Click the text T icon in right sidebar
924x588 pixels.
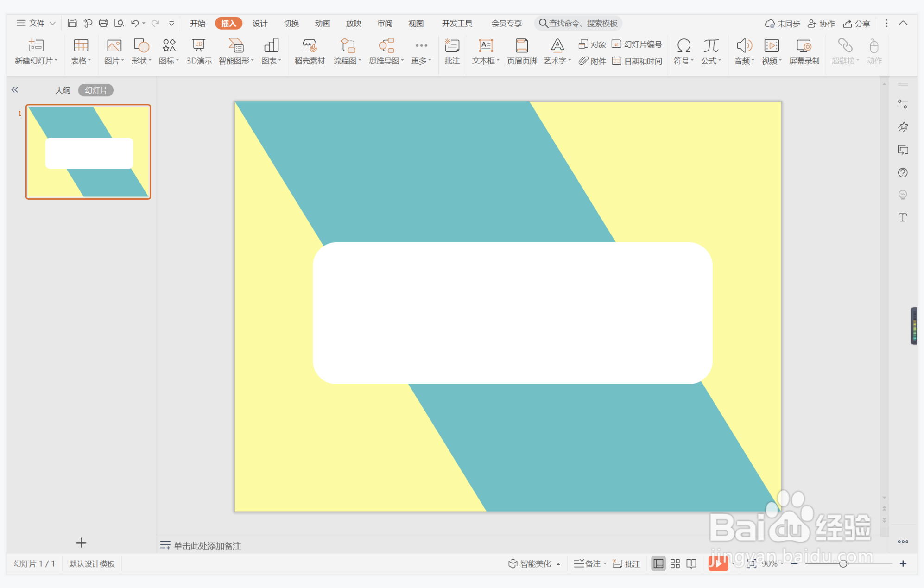[903, 218]
